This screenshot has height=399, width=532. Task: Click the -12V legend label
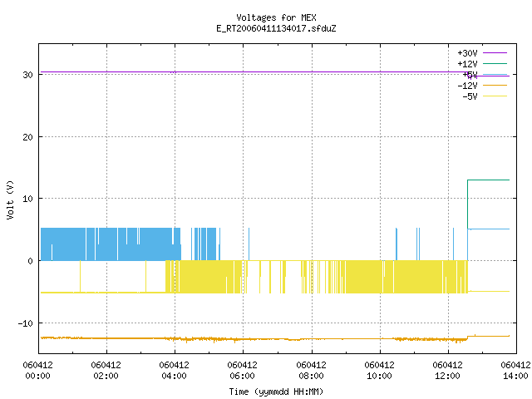tap(467, 86)
